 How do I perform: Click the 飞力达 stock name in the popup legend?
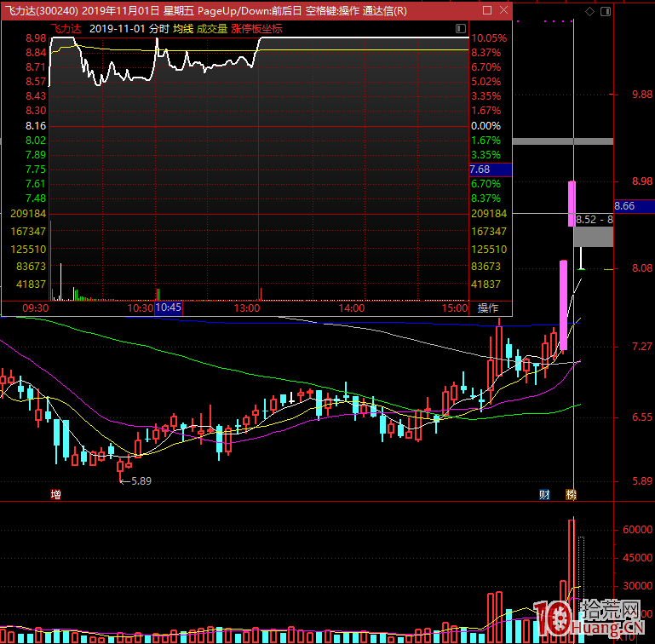click(66, 28)
